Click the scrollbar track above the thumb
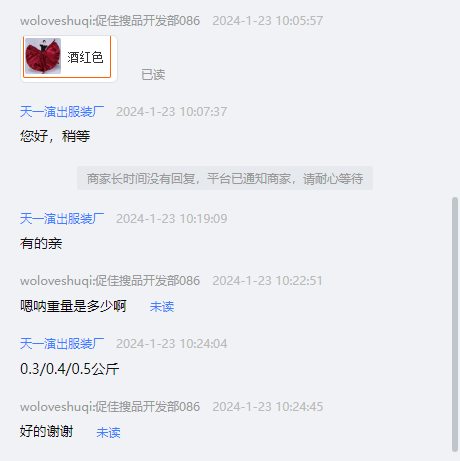This screenshot has height=461, width=460. 455,99
